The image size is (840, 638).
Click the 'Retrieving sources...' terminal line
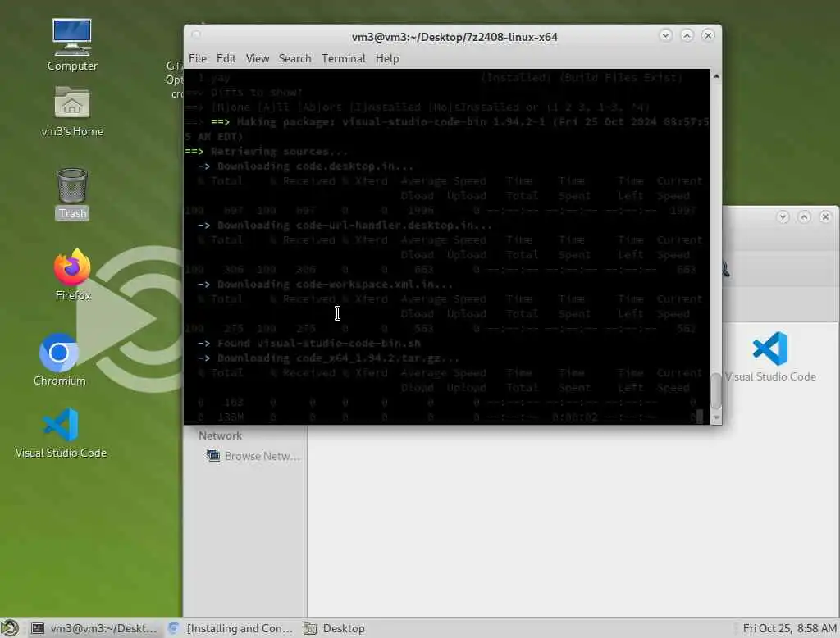[267, 152]
